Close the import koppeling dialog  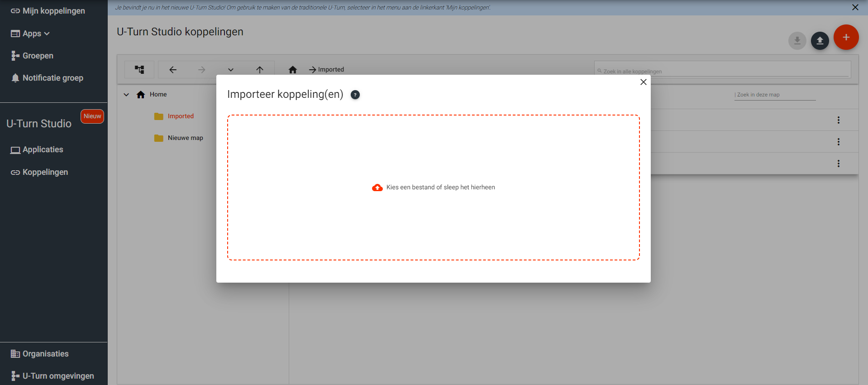643,82
